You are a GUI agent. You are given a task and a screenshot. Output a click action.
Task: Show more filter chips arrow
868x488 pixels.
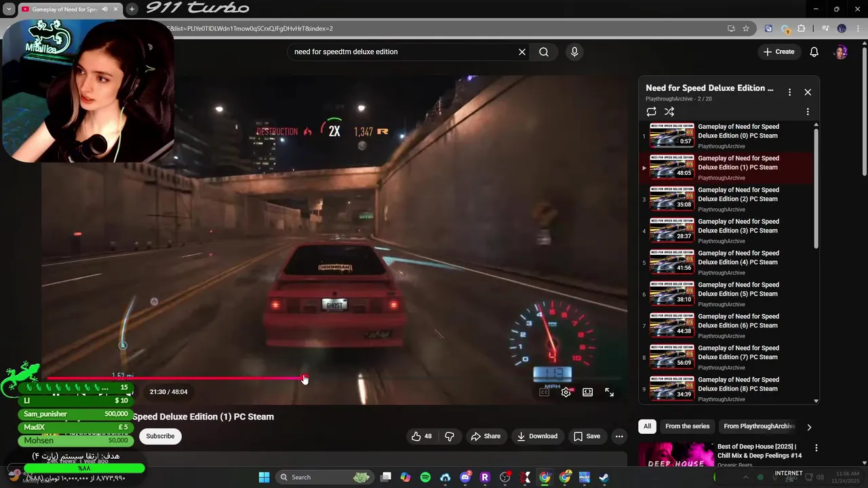click(808, 427)
